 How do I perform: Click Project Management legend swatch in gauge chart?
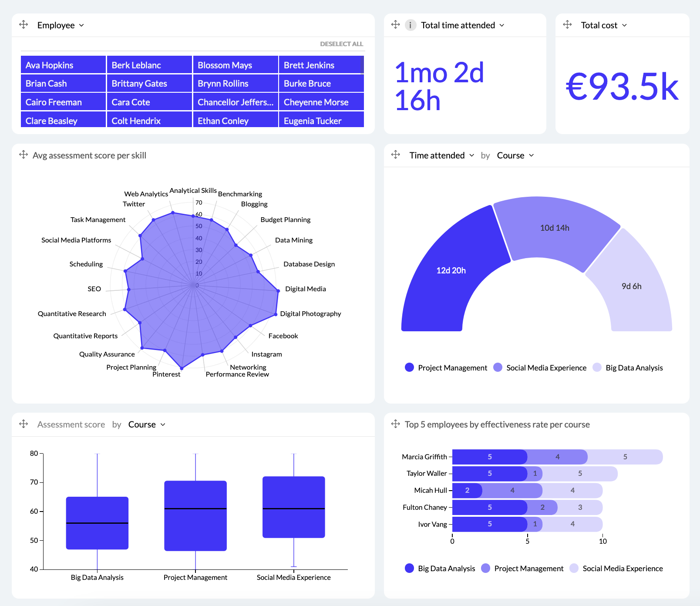409,367
